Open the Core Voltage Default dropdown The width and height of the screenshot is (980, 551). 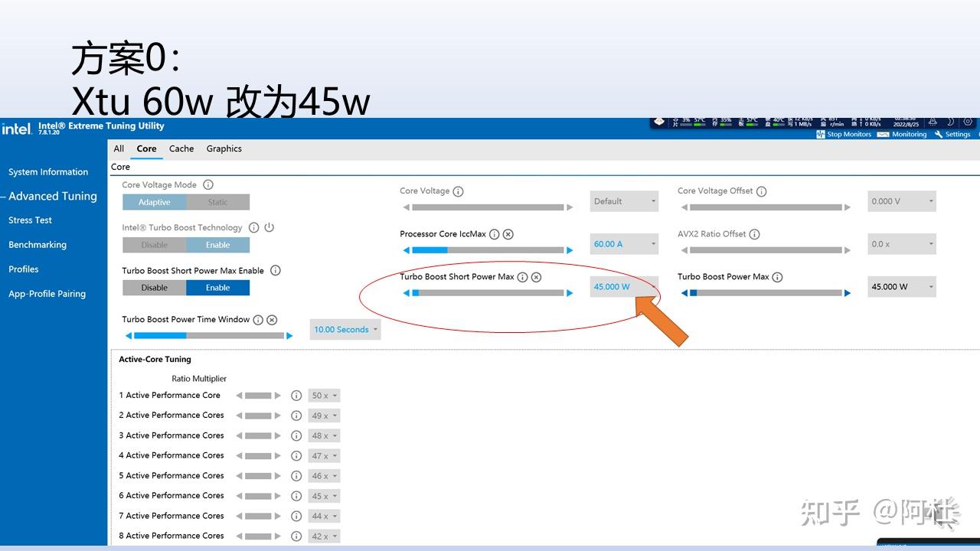pos(623,201)
